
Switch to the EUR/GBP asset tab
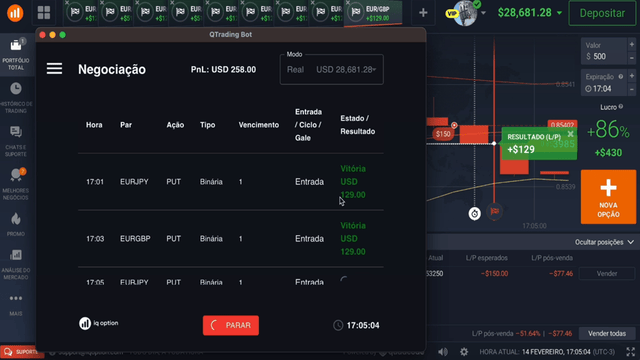tap(373, 13)
